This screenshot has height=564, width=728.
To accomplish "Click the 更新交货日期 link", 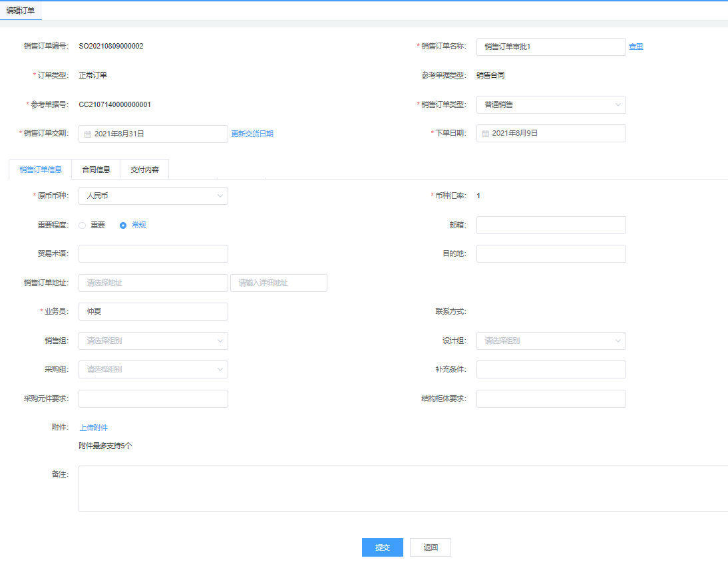I will point(252,134).
